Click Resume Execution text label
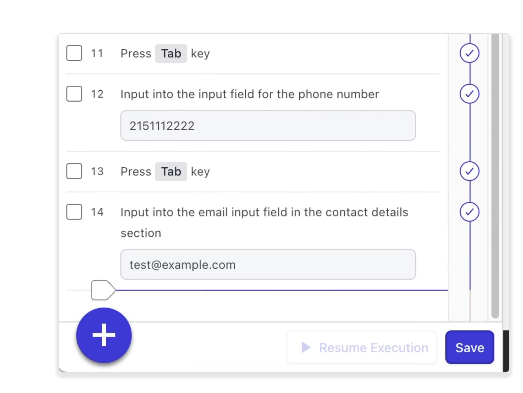 (x=374, y=348)
